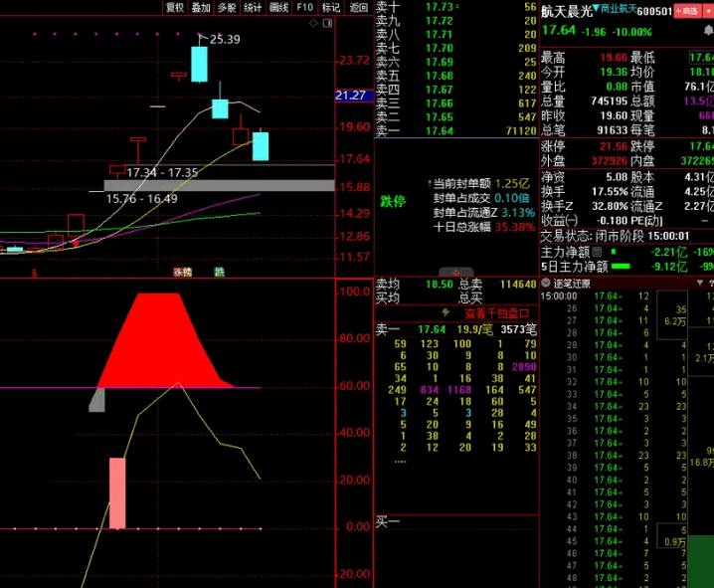Open the 多股 multi-stock view
The width and height of the screenshot is (714, 588).
227,7
